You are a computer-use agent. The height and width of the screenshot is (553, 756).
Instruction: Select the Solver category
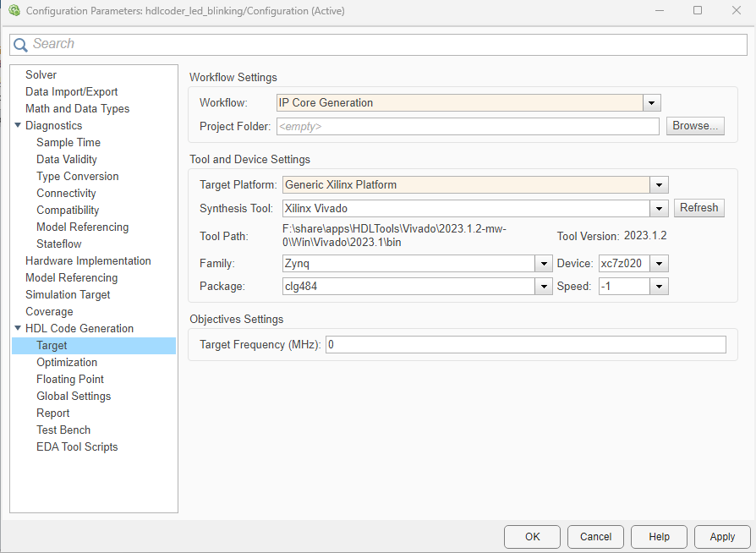tap(41, 74)
